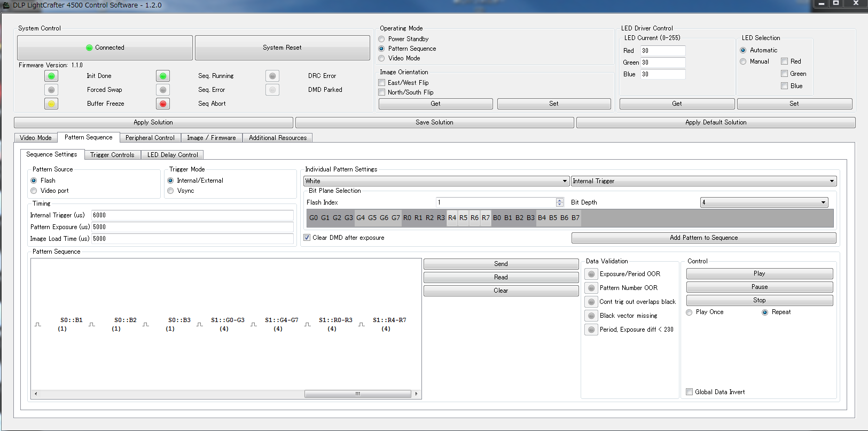This screenshot has height=431, width=868.
Task: Click the Black vector missing indicator
Action: pyautogui.click(x=591, y=316)
